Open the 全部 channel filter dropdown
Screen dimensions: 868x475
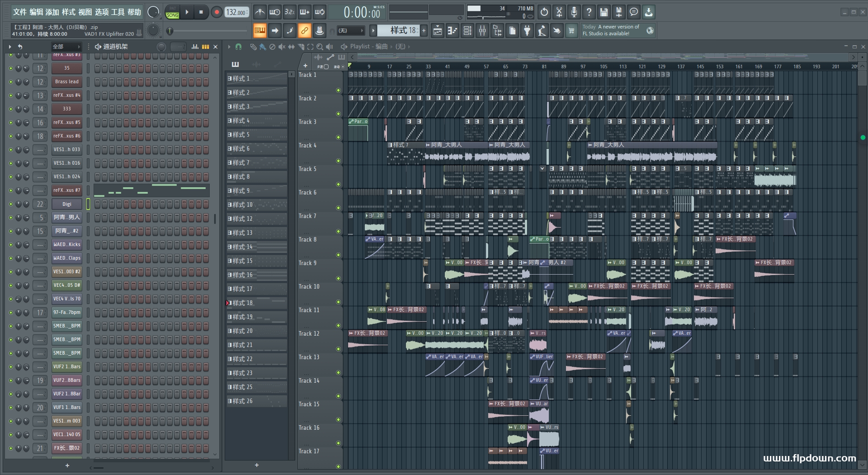pyautogui.click(x=66, y=47)
